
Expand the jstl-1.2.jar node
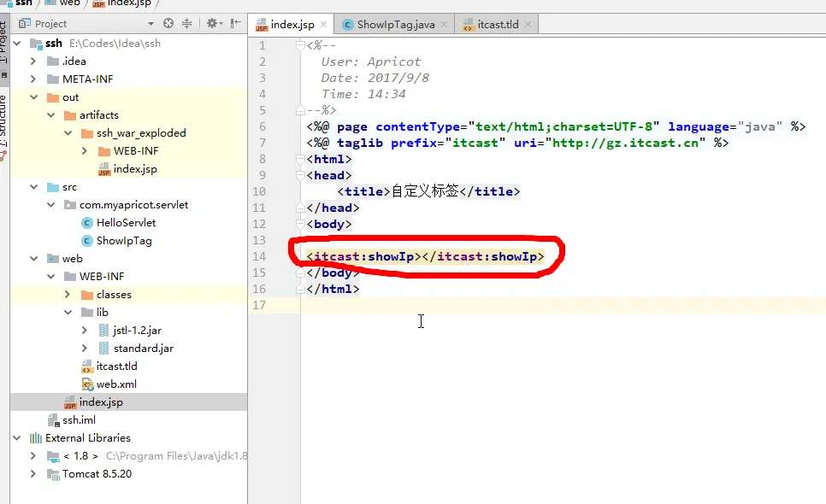[85, 331]
